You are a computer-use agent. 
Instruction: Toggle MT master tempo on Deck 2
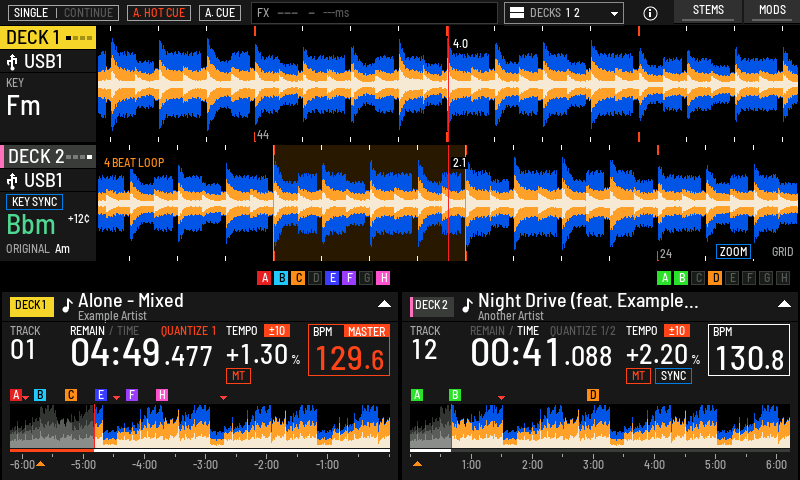tap(638, 376)
